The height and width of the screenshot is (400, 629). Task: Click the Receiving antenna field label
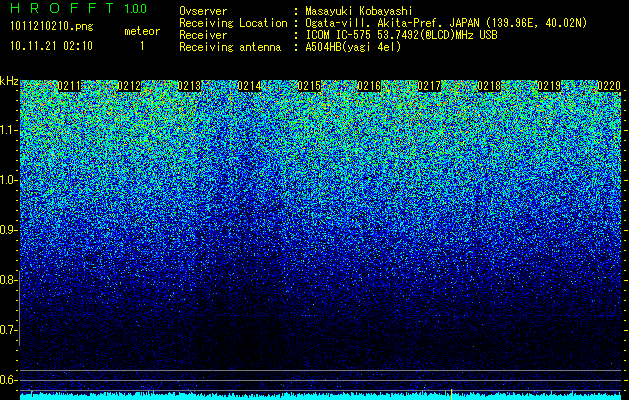pyautogui.click(x=230, y=47)
